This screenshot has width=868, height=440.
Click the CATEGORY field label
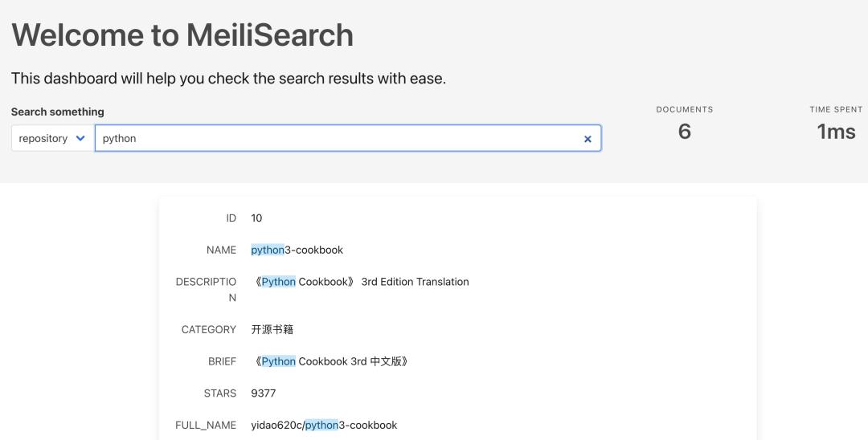click(209, 329)
